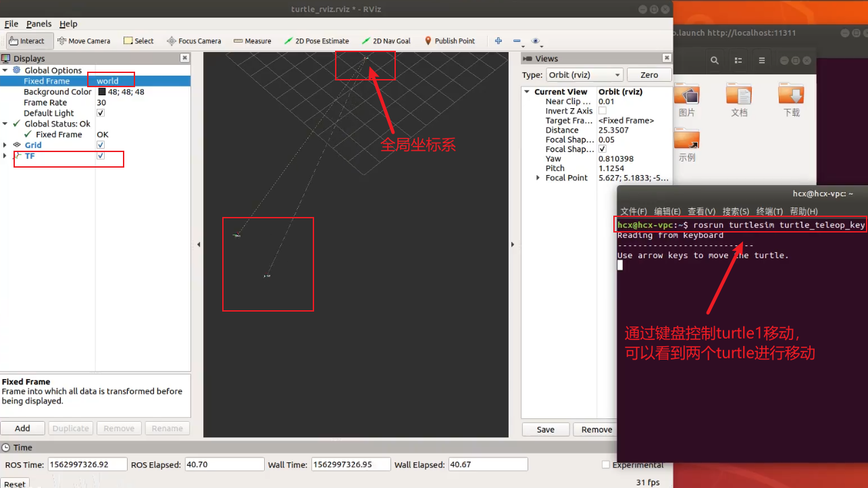The height and width of the screenshot is (488, 868).
Task: Pick the Measure tool
Action: tap(252, 41)
